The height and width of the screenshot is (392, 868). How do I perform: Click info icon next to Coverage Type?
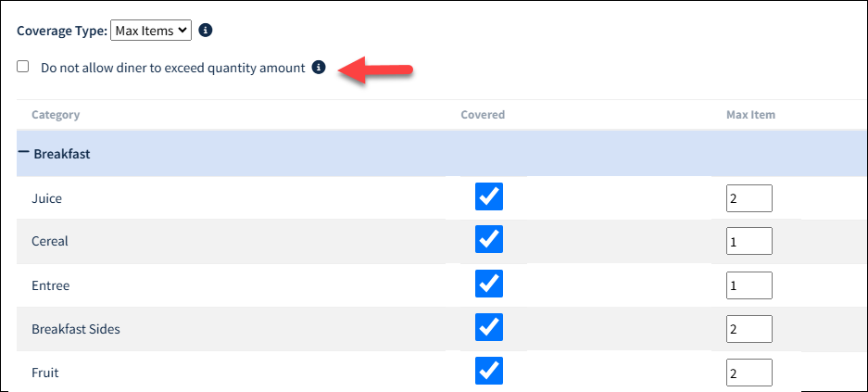tap(206, 31)
